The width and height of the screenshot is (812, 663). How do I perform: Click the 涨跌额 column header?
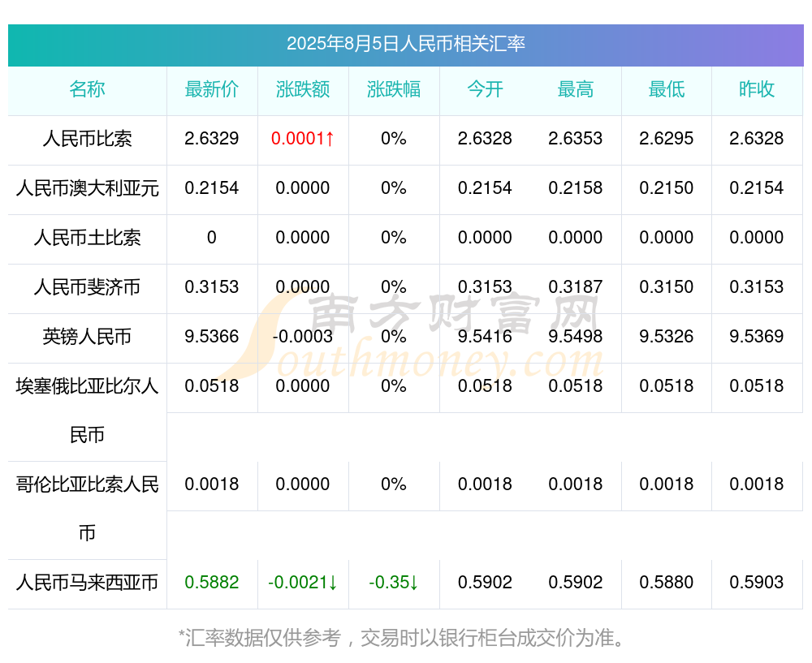303,89
